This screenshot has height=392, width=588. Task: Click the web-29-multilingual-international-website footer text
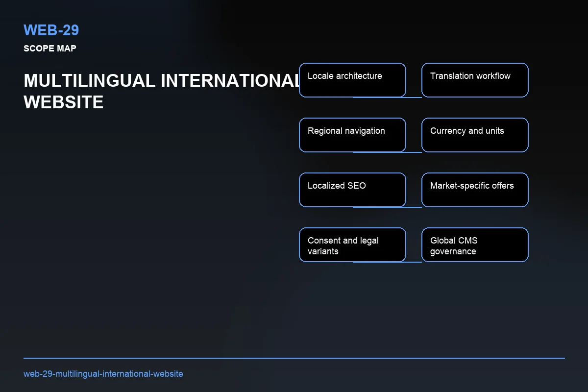(x=103, y=374)
